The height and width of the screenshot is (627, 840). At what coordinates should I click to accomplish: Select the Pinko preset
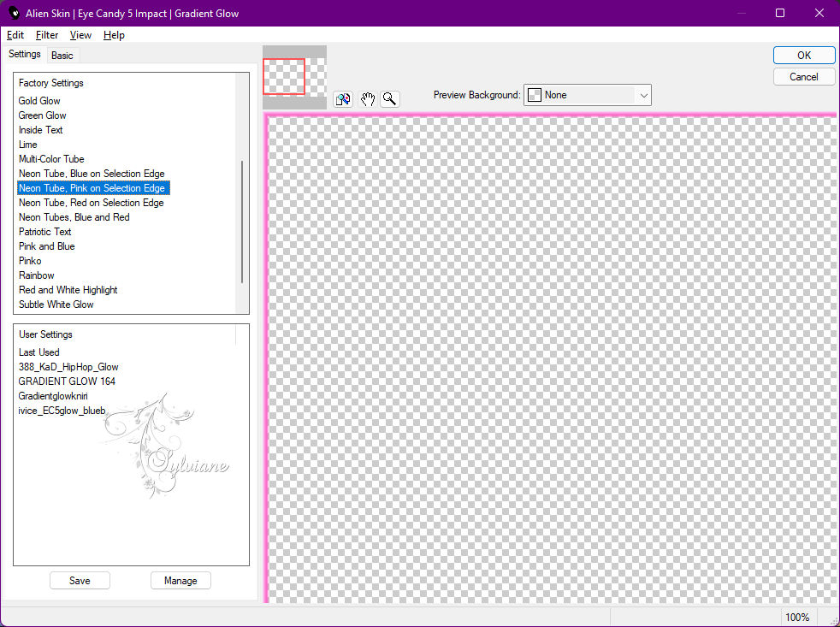click(30, 260)
